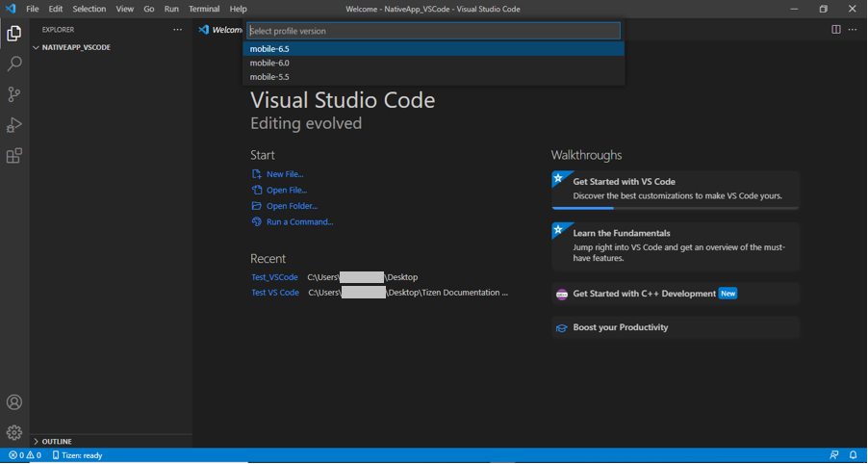The height and width of the screenshot is (464, 868).
Task: Open the Selection menu
Action: [x=89, y=9]
